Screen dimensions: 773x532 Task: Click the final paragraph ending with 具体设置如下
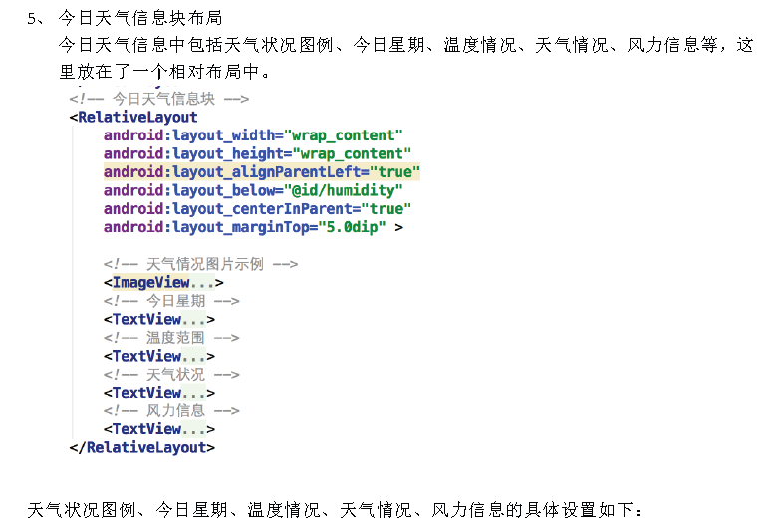(x=337, y=511)
